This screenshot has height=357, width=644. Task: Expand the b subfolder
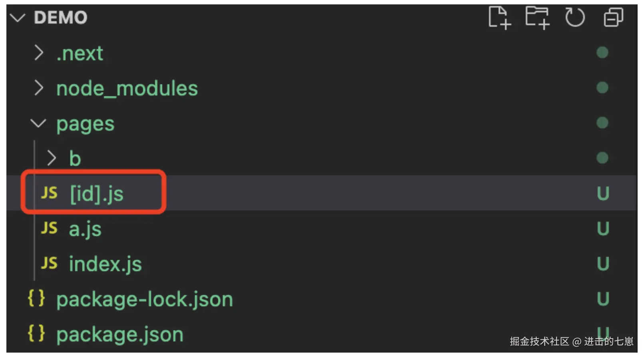(x=51, y=159)
